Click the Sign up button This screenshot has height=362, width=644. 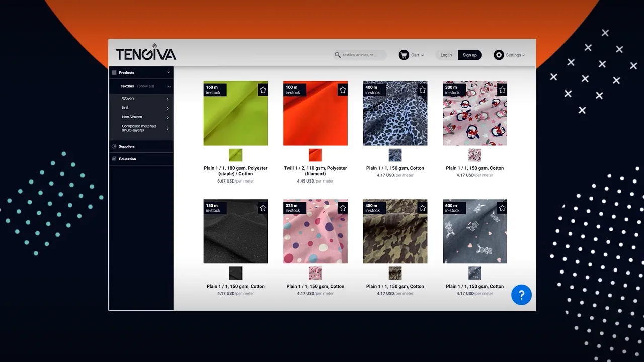(470, 55)
